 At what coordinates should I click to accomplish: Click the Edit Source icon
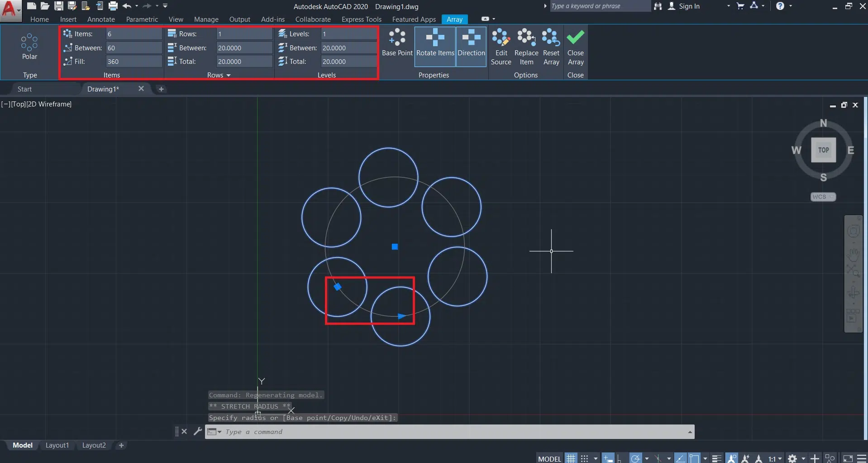point(501,47)
